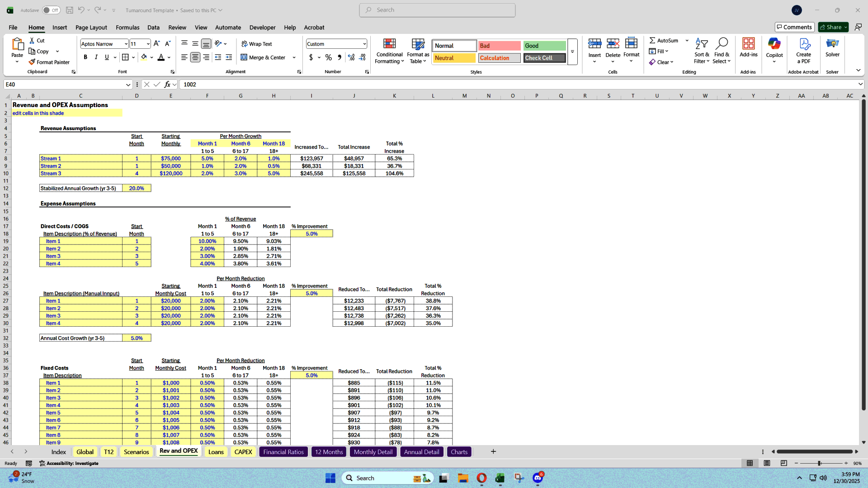Click Increase Decimal
Image resolution: width=868 pixels, height=488 pixels.
(x=351, y=58)
